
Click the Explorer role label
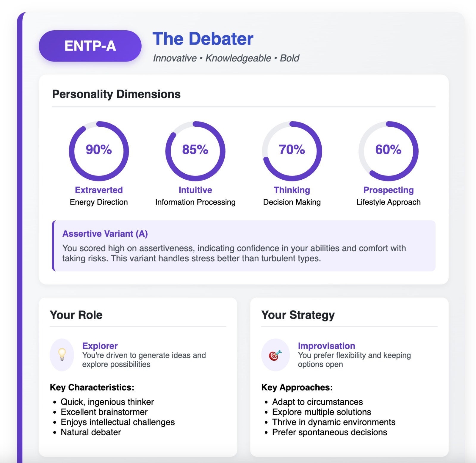point(100,346)
